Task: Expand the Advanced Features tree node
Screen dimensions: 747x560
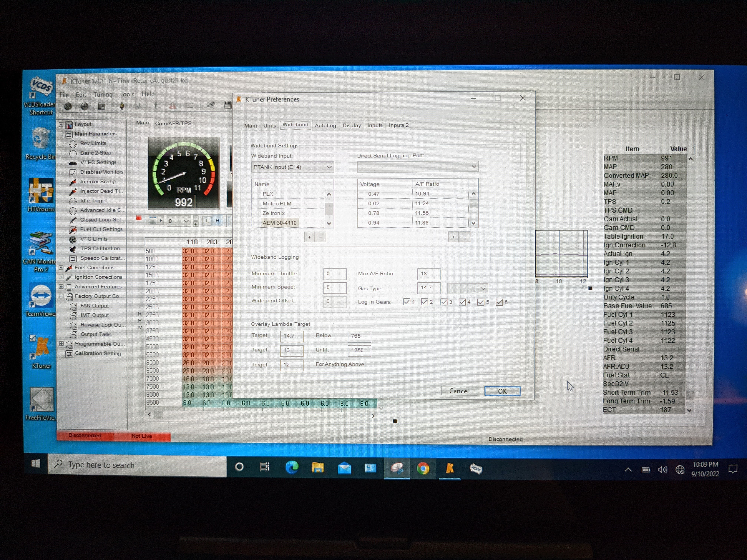Action: click(x=61, y=287)
